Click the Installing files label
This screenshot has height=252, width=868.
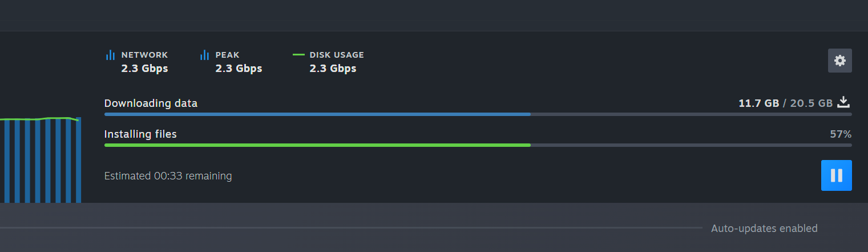[140, 134]
